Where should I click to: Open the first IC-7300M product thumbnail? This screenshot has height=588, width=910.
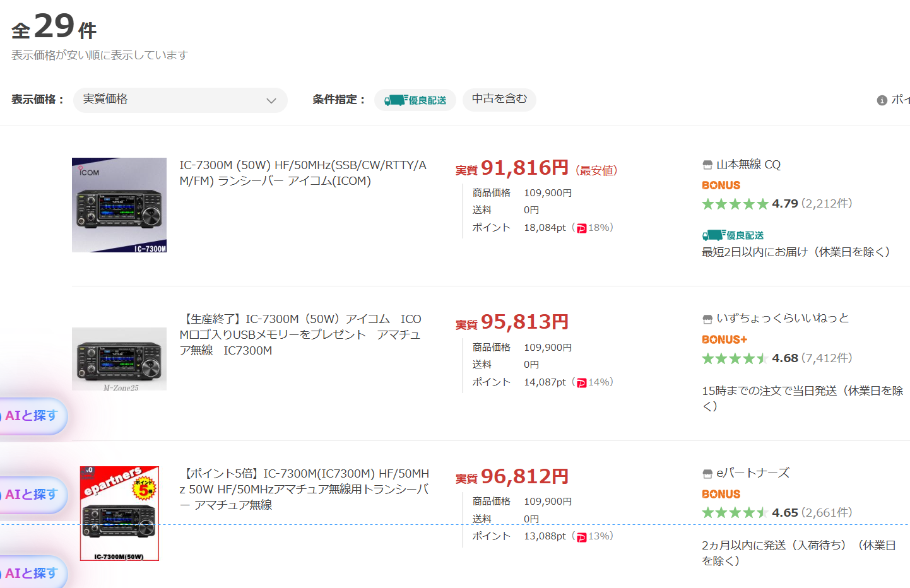pos(119,205)
